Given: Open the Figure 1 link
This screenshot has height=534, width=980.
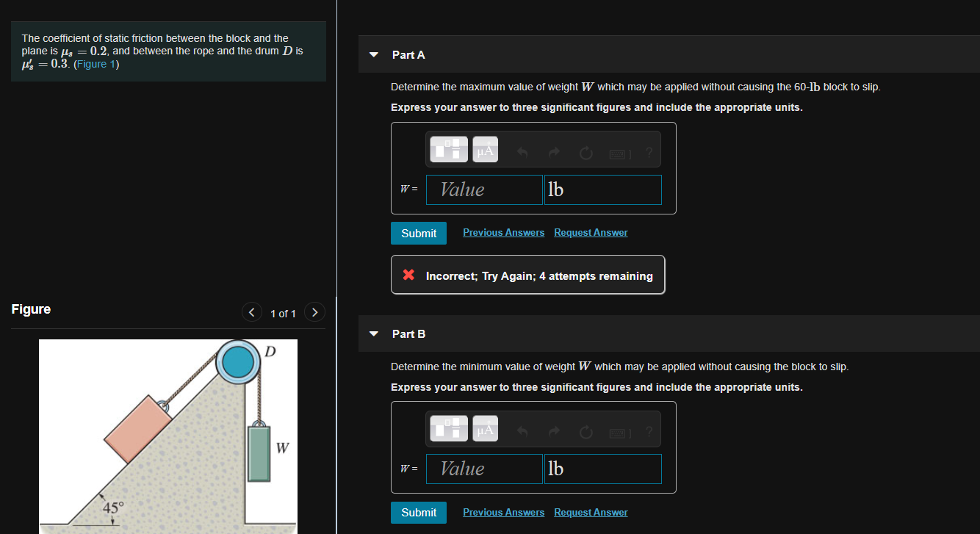Looking at the screenshot, I should 96,64.
